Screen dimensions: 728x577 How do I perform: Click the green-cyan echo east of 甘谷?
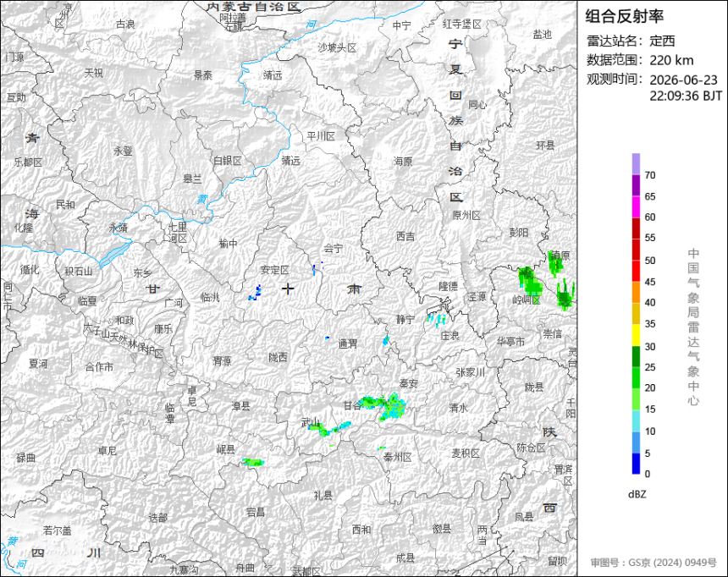point(384,406)
